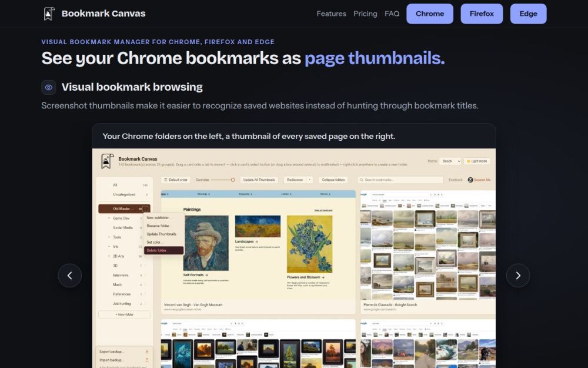Select the Uncategorized folder

pos(124,194)
